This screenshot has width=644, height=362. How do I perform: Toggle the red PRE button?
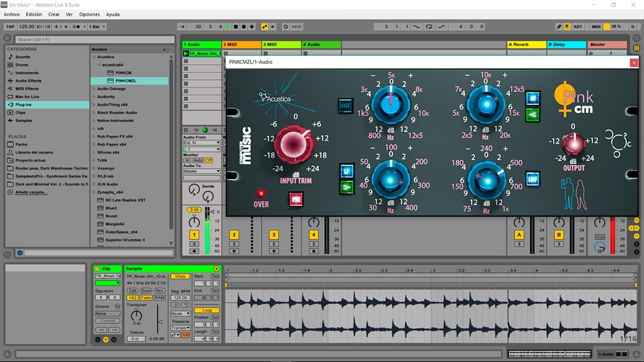coord(296,200)
